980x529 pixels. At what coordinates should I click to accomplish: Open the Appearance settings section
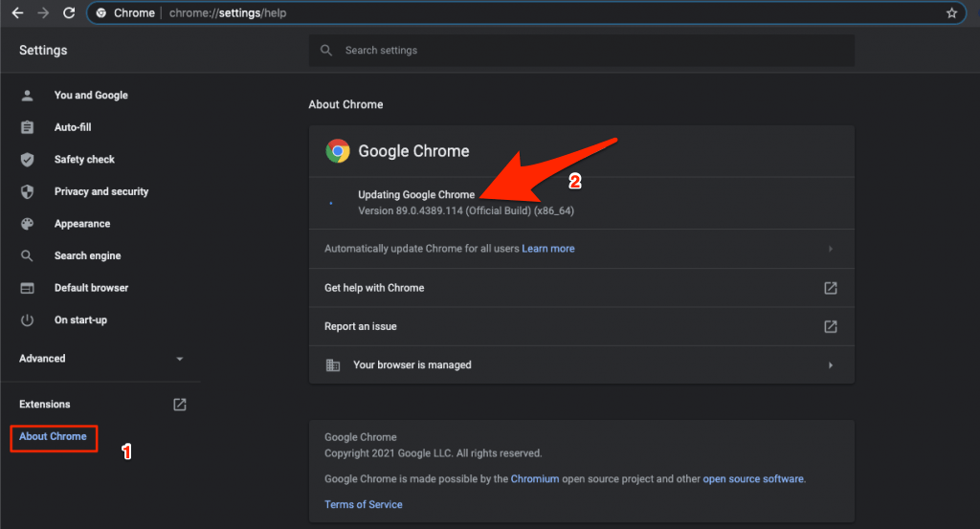[x=82, y=224]
